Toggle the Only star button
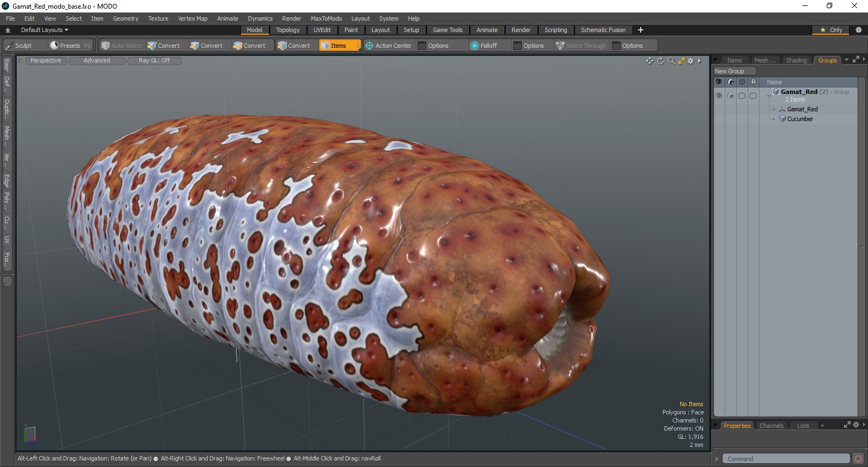 tap(831, 30)
